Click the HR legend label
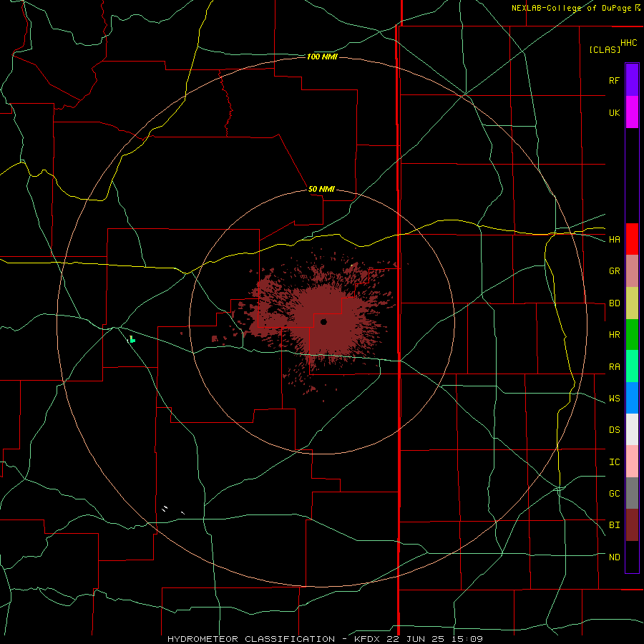Screen dimensions: 644x644 [x=614, y=335]
